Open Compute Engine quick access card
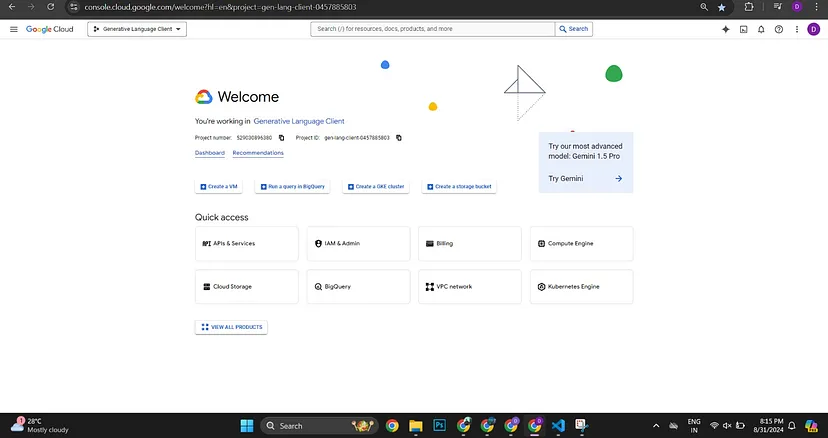The width and height of the screenshot is (828, 438). point(581,244)
